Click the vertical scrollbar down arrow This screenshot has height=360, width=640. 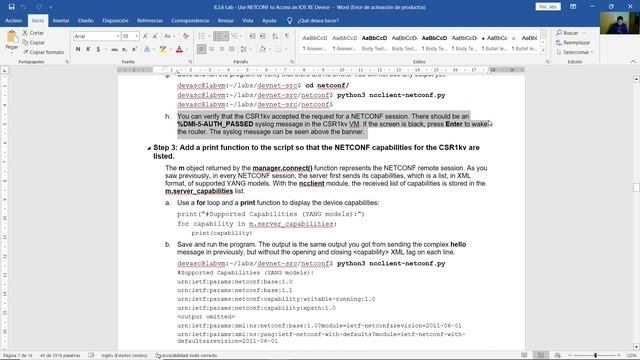point(636,347)
